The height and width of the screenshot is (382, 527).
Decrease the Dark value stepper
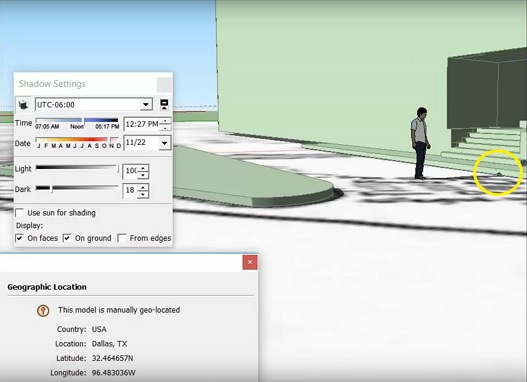[144, 194]
